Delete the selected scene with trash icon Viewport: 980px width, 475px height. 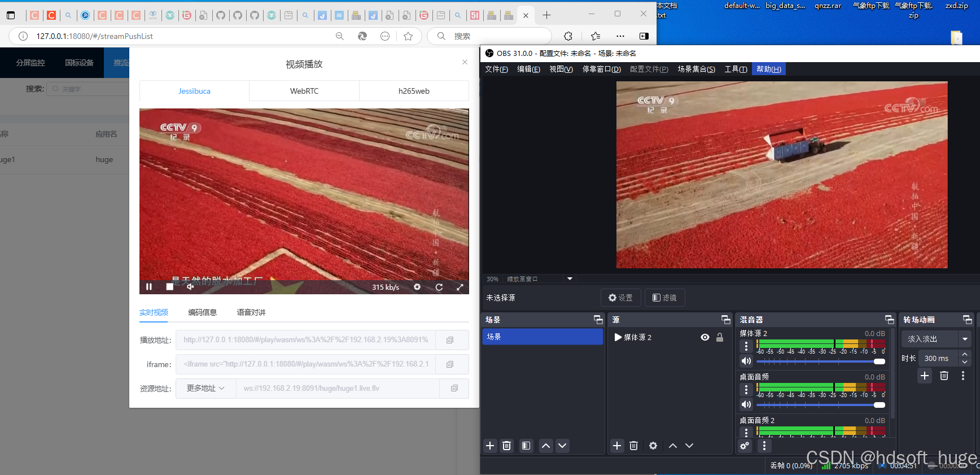pos(506,446)
